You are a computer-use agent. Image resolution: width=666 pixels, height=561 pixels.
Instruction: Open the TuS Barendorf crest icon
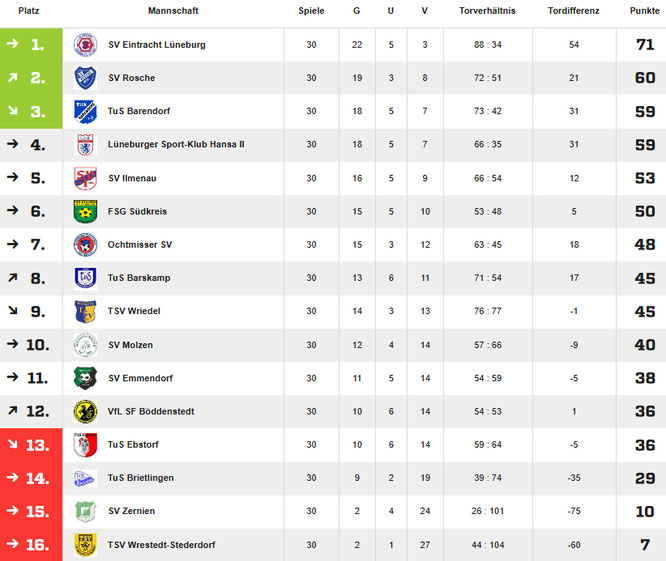click(85, 111)
